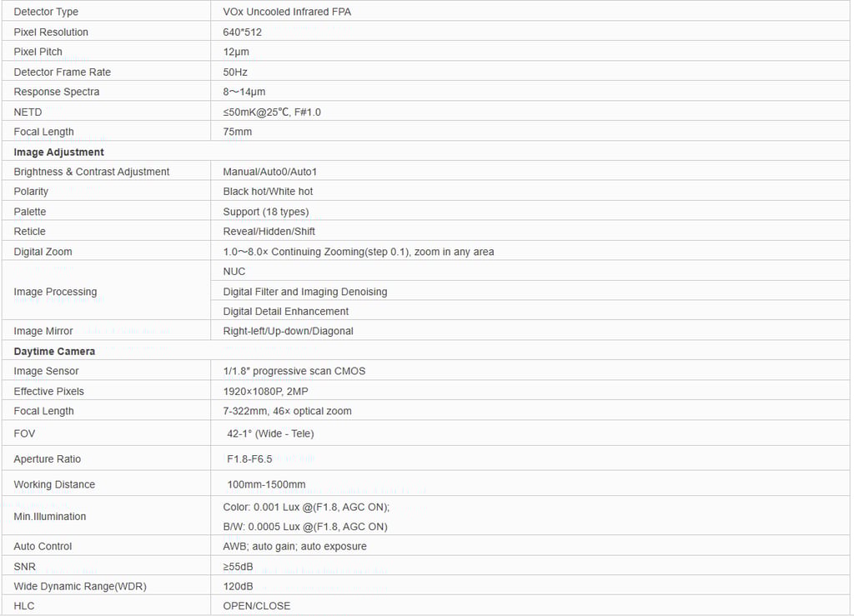Click the Image Adjustment section header
This screenshot has width=854, height=616.
(x=59, y=152)
